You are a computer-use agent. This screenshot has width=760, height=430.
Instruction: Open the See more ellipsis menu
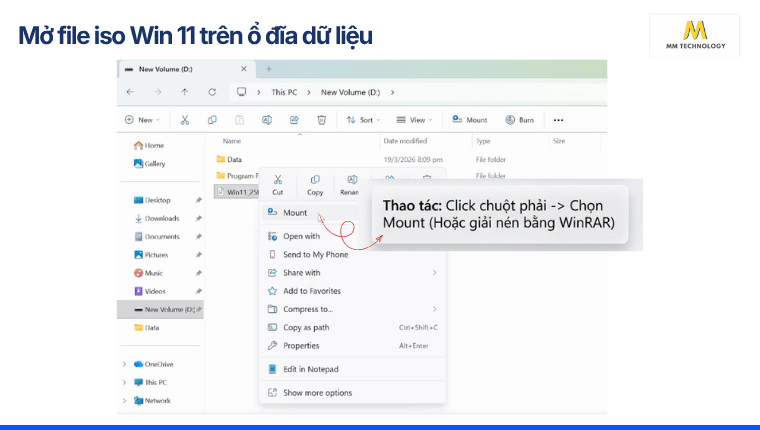[x=558, y=120]
